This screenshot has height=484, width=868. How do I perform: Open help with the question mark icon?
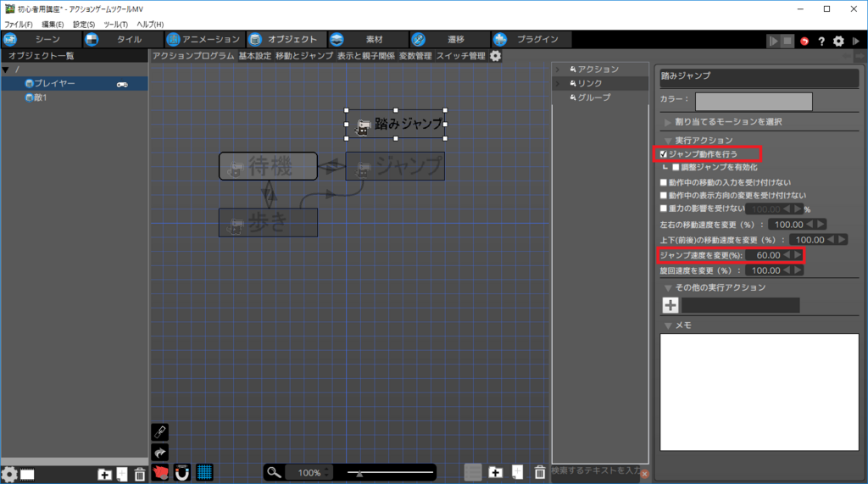pos(821,41)
